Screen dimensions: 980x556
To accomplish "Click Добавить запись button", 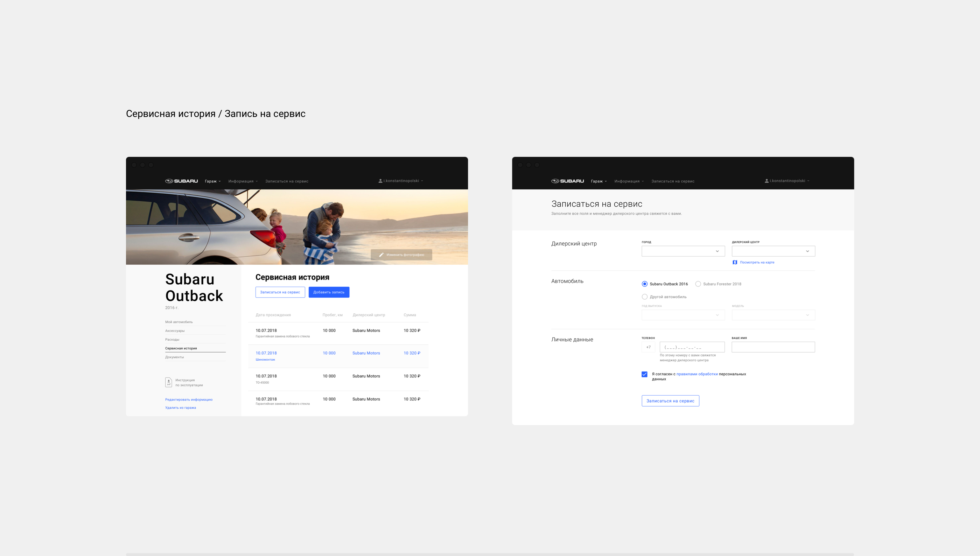I will [x=329, y=292].
